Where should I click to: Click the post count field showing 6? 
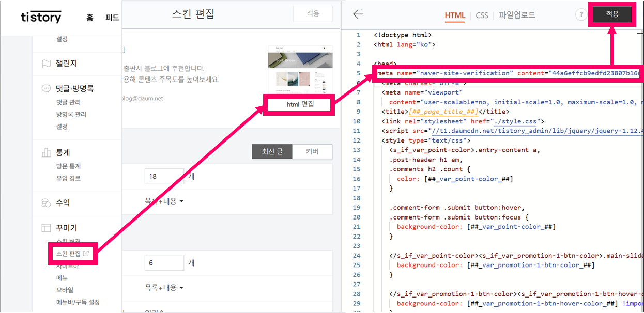164,263
